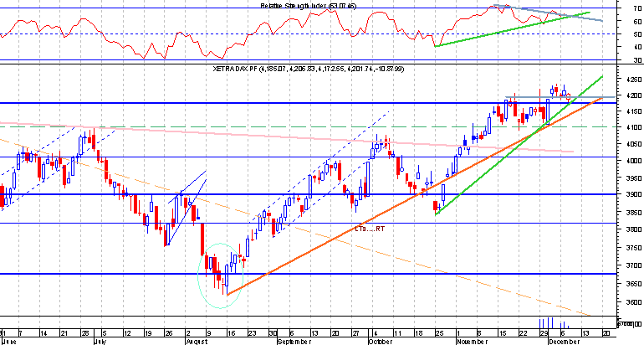Pick the 1 date label in November

(x=459, y=333)
